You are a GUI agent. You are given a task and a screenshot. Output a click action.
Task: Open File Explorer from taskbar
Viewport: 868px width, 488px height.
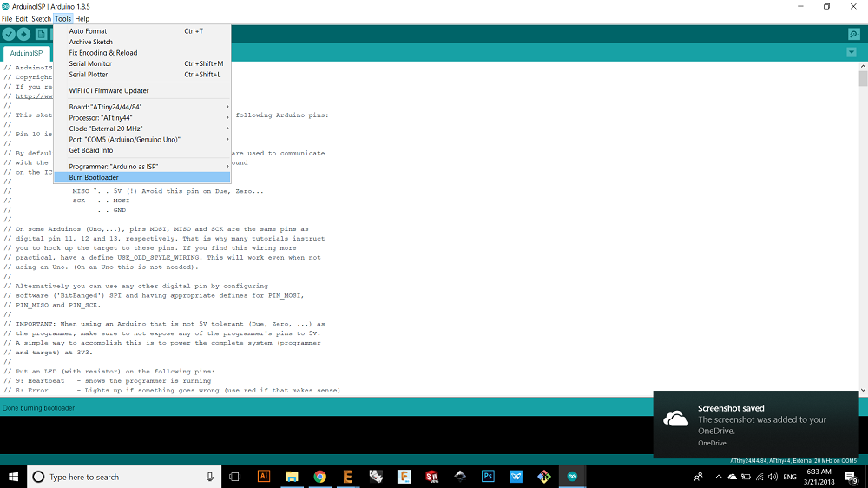(292, 477)
